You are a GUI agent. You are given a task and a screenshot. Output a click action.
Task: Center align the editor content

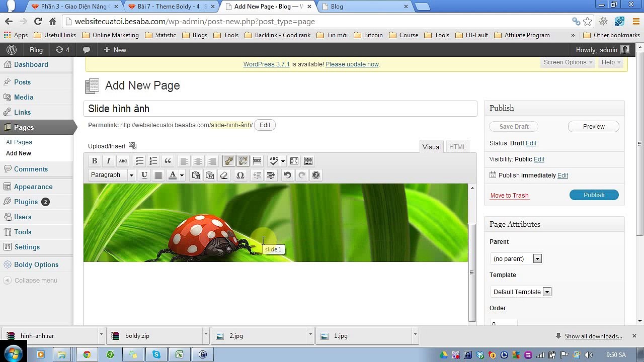tap(198, 161)
